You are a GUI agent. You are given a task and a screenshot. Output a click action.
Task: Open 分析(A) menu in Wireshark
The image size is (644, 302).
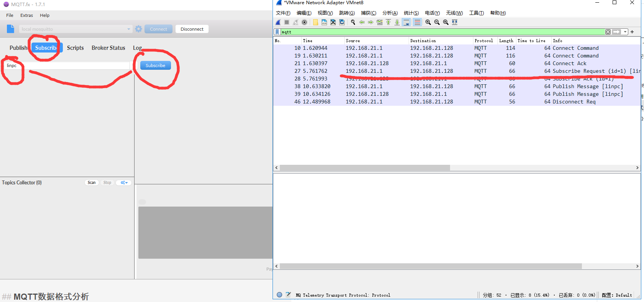(390, 13)
